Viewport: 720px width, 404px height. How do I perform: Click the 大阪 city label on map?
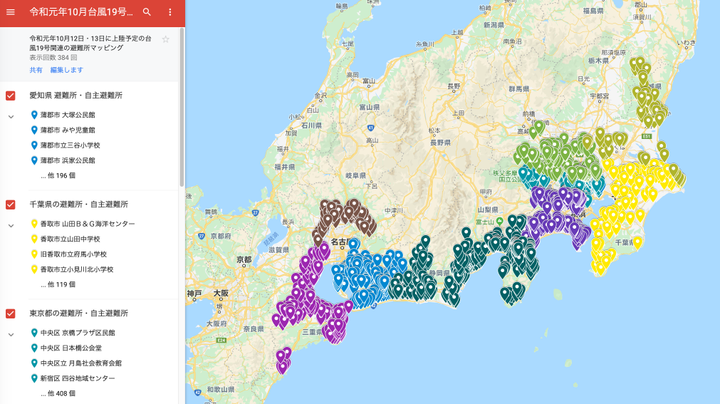click(221, 293)
